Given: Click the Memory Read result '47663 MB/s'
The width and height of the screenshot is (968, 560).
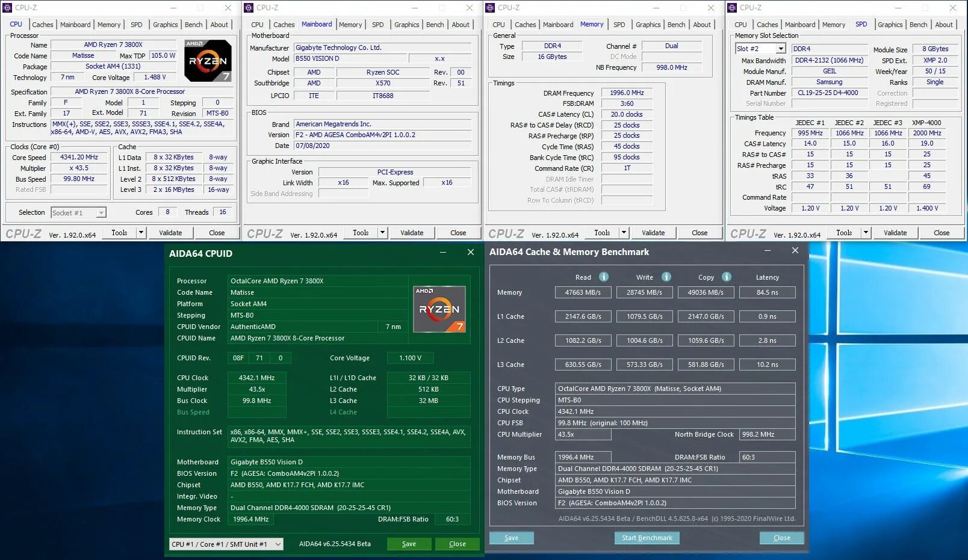Looking at the screenshot, I should (x=583, y=292).
